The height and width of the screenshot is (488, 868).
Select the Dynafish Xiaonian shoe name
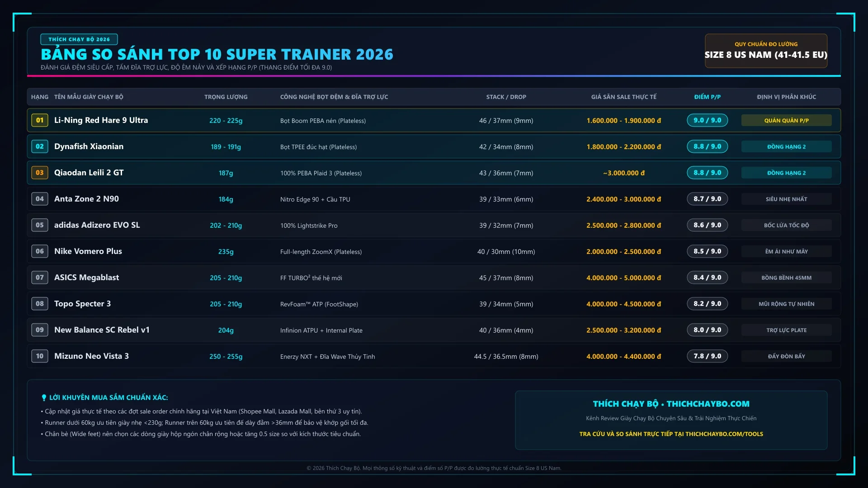tap(89, 146)
